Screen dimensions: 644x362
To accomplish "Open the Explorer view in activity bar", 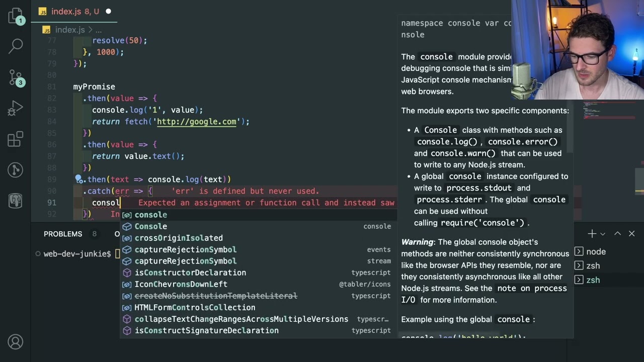I will [x=15, y=16].
